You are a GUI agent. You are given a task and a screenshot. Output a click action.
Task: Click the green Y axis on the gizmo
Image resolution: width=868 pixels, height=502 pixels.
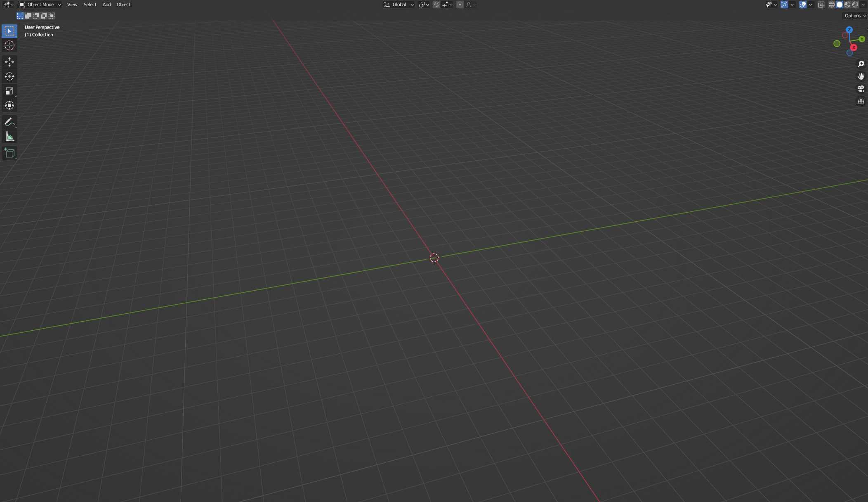862,39
